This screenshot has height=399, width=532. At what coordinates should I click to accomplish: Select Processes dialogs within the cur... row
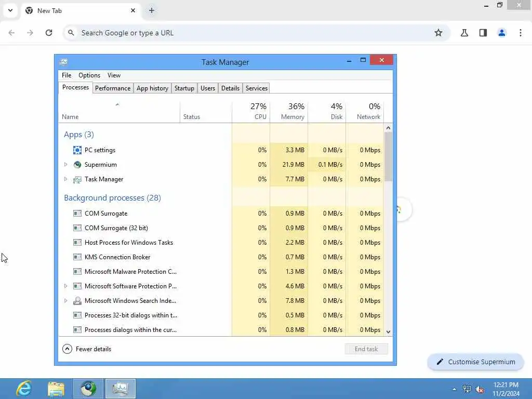tap(221, 329)
